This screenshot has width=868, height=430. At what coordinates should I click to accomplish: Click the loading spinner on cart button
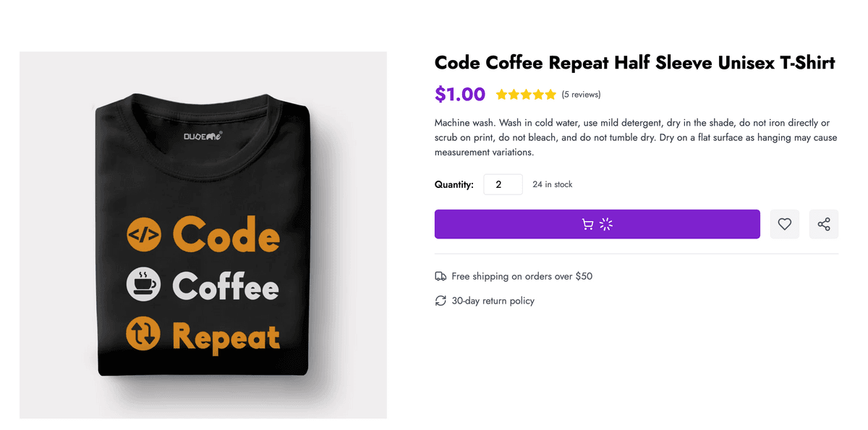[x=606, y=225]
